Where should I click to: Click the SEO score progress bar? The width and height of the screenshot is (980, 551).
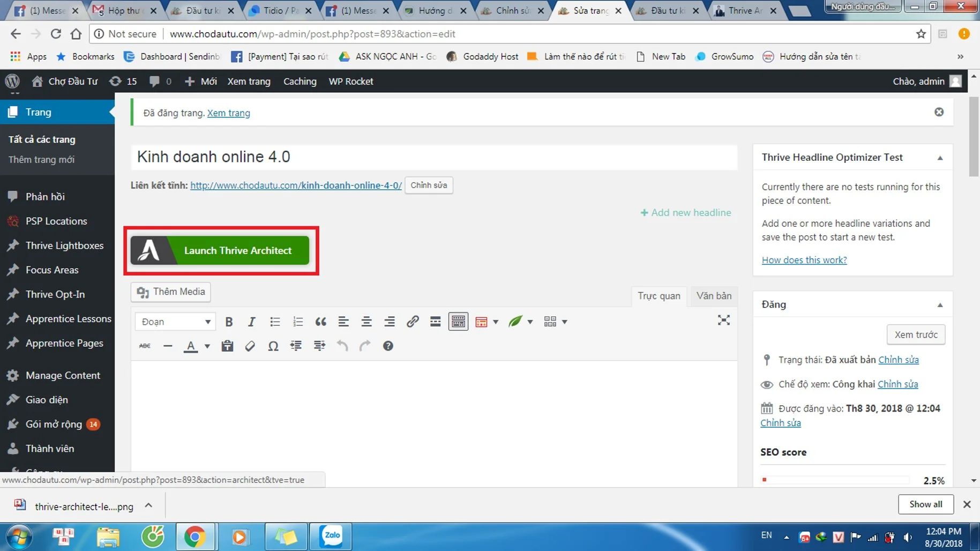pyautogui.click(x=836, y=480)
